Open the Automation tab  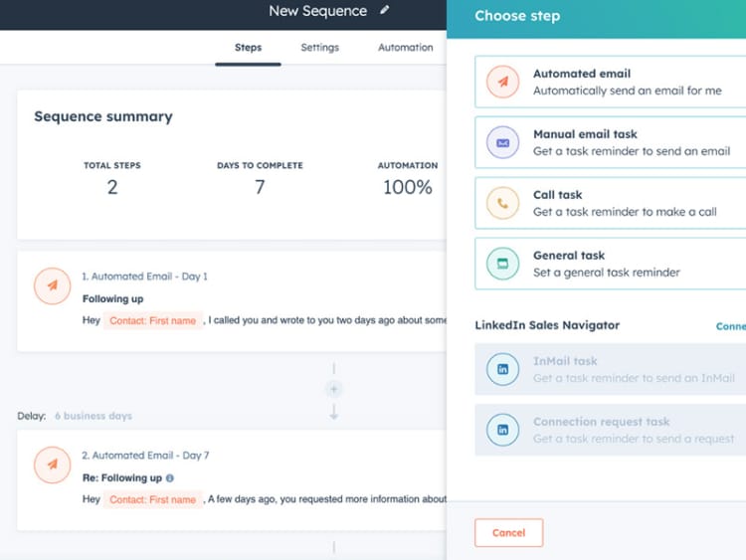406,48
